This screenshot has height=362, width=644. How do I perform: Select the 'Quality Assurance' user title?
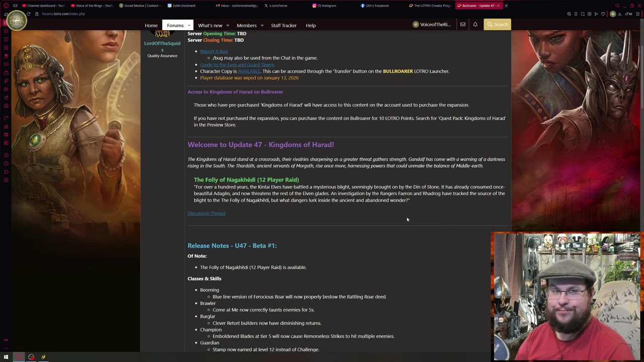click(x=162, y=56)
